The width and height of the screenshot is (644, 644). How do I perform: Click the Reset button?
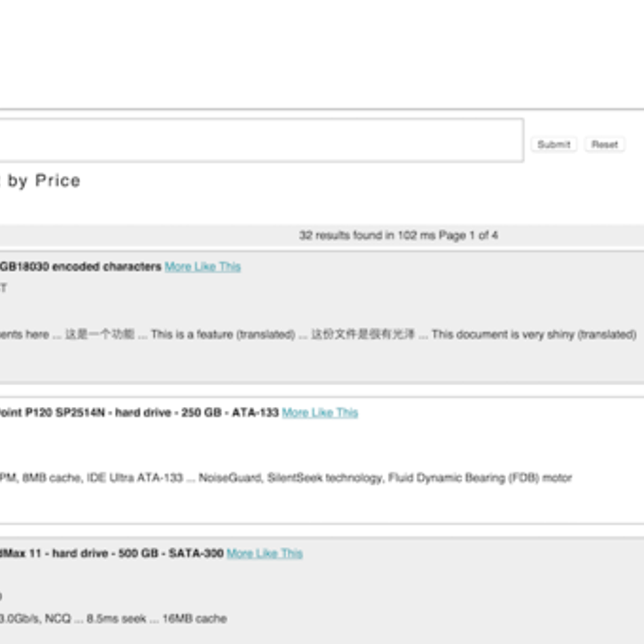[604, 144]
